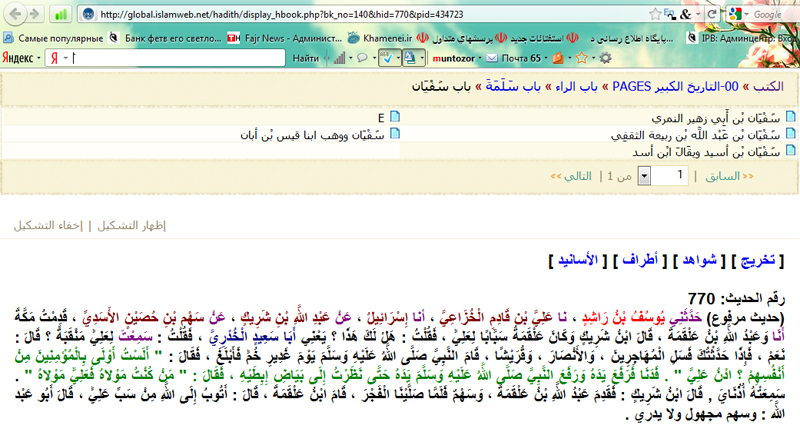Viewport: 800px width, 432px height.
Task: Open the 'تخريج' tab link
Action: [758, 260]
